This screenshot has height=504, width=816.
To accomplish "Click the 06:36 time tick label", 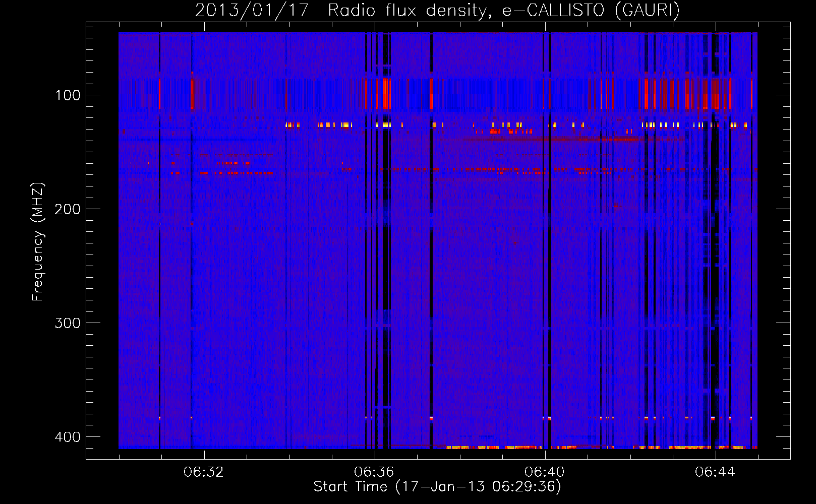I will (374, 472).
